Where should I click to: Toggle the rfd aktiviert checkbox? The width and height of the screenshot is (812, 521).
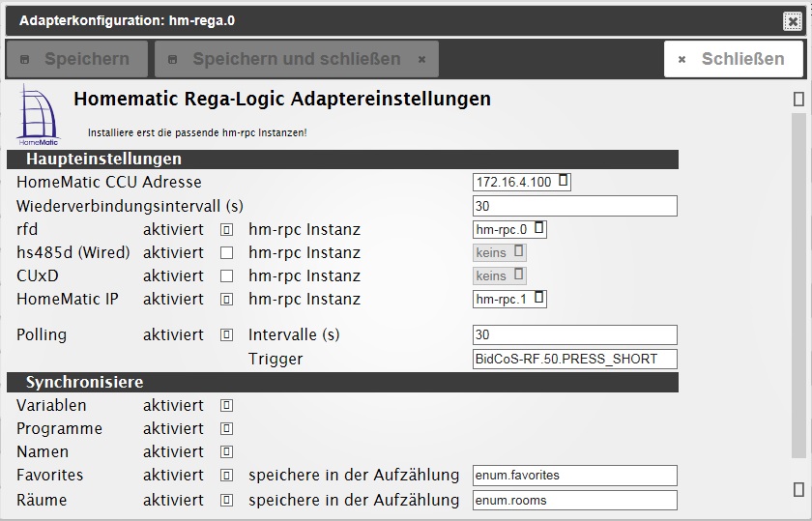pyautogui.click(x=226, y=230)
